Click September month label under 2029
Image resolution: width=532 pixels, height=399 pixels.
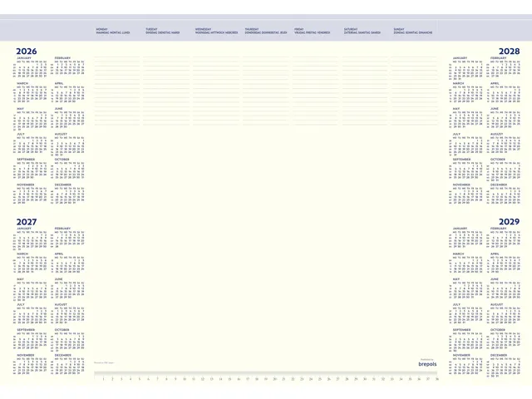pyautogui.click(x=462, y=330)
